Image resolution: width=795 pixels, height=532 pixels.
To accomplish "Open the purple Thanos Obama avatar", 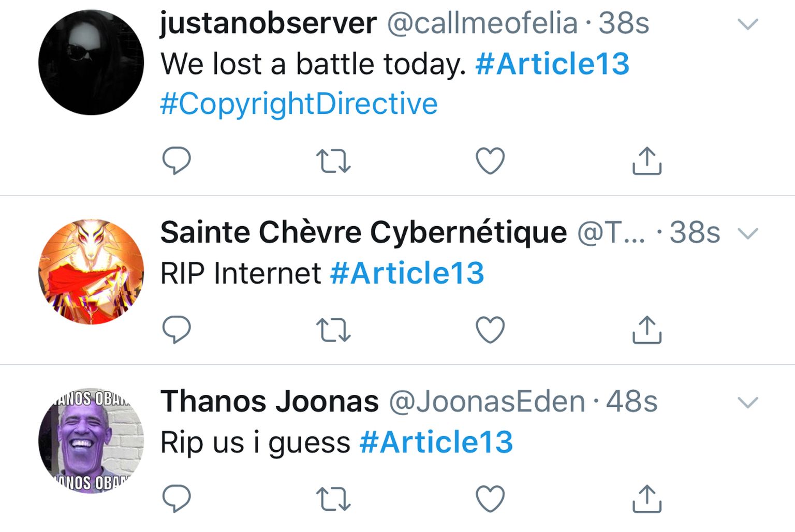I will [91, 441].
